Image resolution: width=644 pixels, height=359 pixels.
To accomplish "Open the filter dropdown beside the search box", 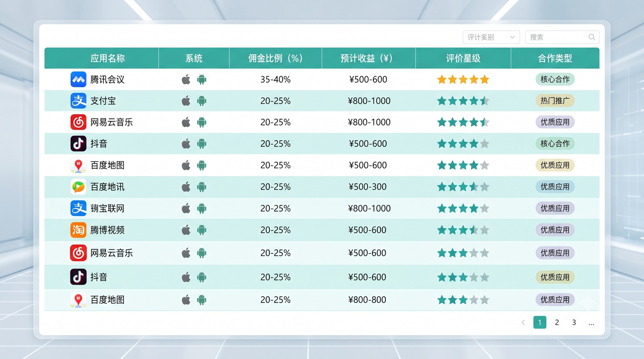I will click(491, 37).
